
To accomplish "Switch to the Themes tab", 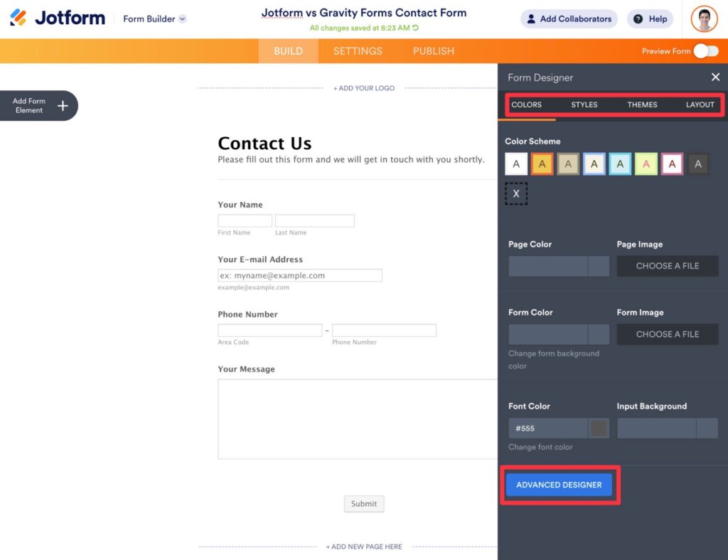I will (x=641, y=104).
